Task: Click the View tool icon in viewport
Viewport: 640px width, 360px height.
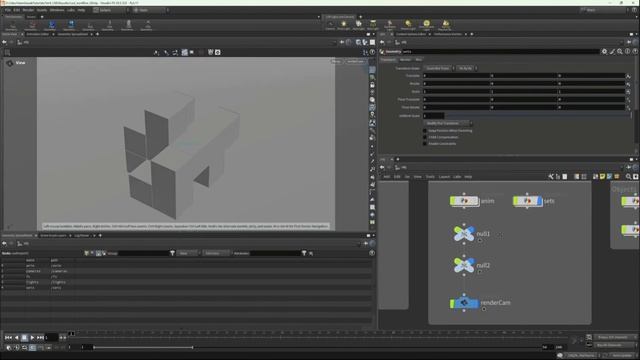Action: pyautogui.click(x=10, y=63)
